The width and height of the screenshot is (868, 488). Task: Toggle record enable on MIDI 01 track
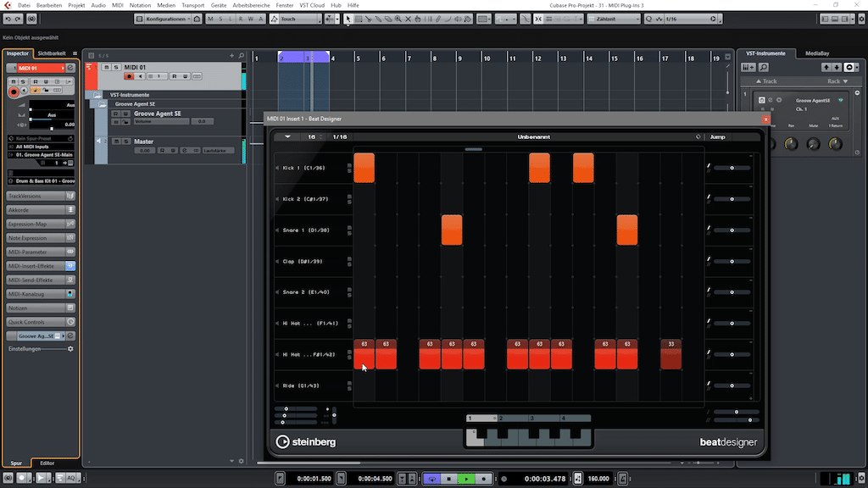pos(129,76)
